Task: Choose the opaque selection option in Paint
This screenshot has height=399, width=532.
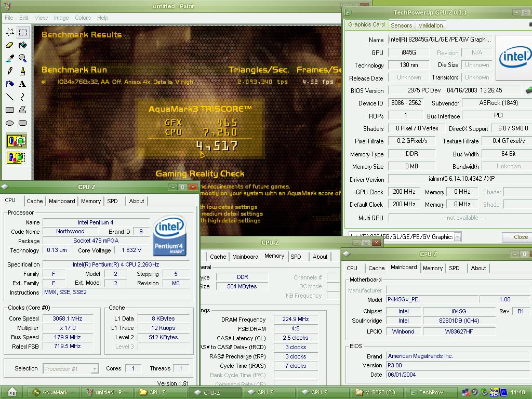Action: (x=16, y=140)
